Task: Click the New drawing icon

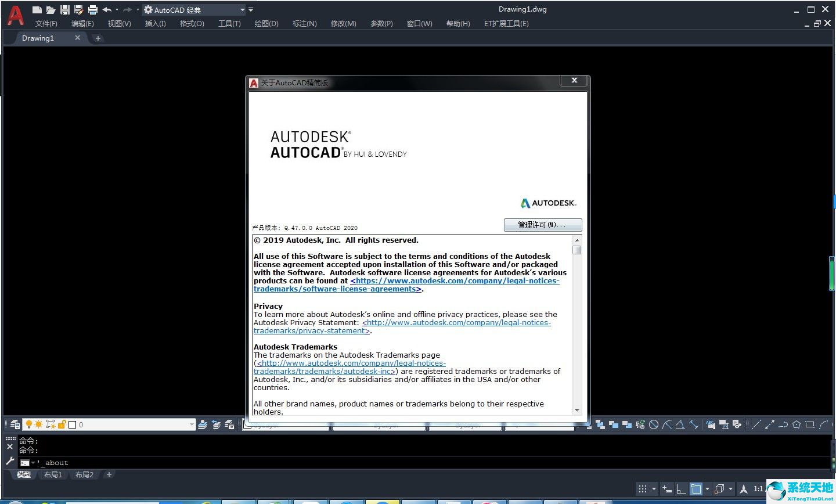Action: tap(37, 10)
